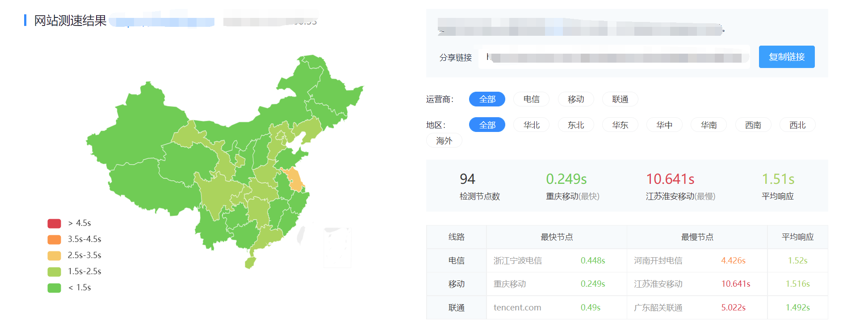Click the yellow 2.5s-3.5s legend swatch
868x331 pixels.
[x=54, y=255]
